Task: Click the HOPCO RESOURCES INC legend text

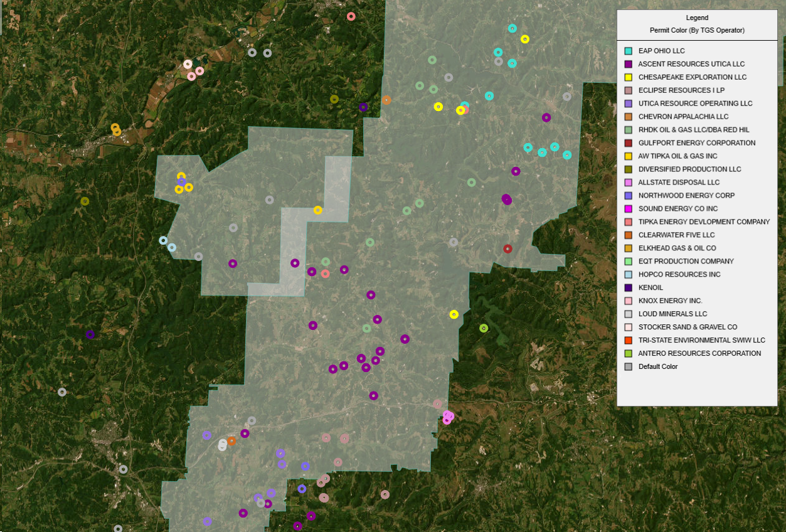Action: pyautogui.click(x=679, y=275)
